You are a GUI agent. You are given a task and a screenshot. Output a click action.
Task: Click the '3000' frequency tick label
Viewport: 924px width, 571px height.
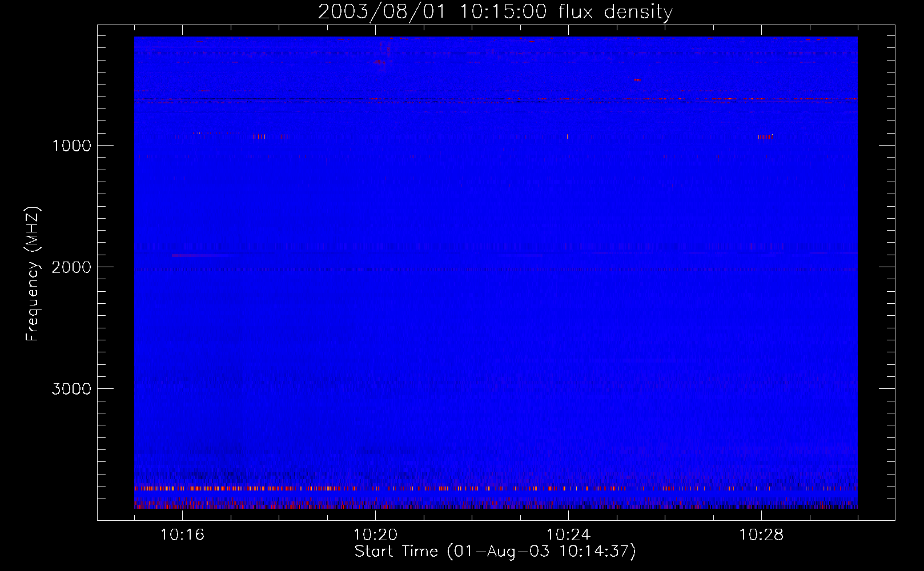tap(71, 389)
